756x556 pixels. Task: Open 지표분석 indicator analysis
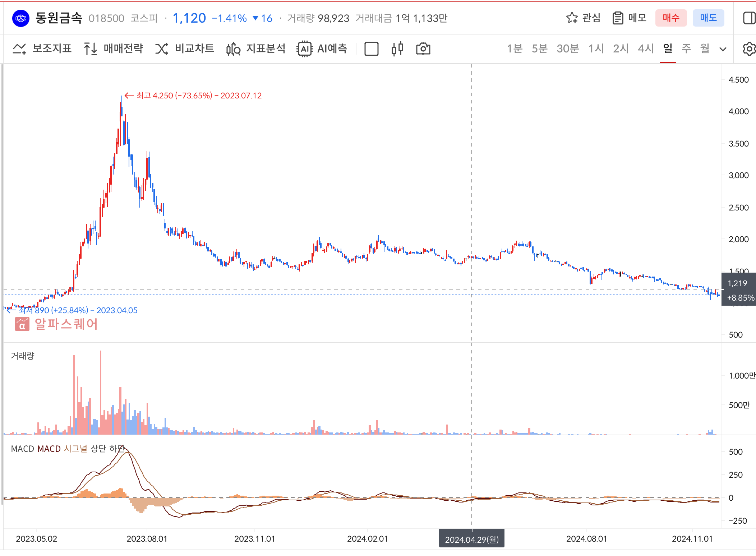tap(256, 48)
